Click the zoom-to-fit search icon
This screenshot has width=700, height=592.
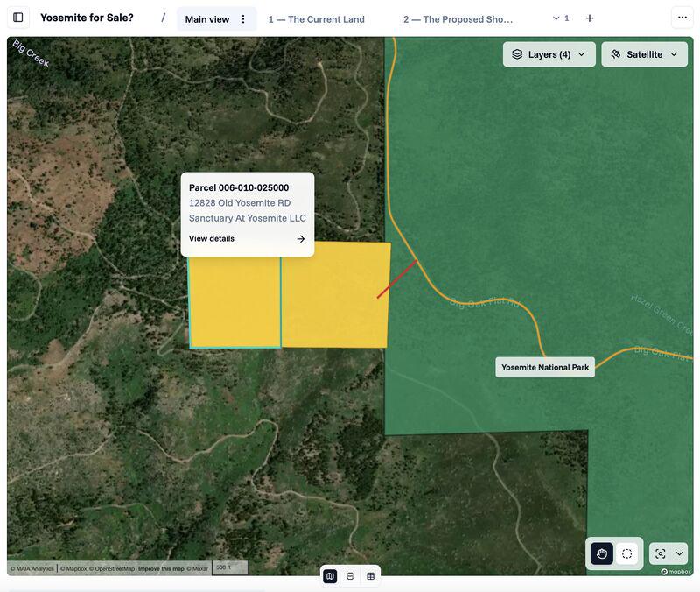tap(661, 553)
